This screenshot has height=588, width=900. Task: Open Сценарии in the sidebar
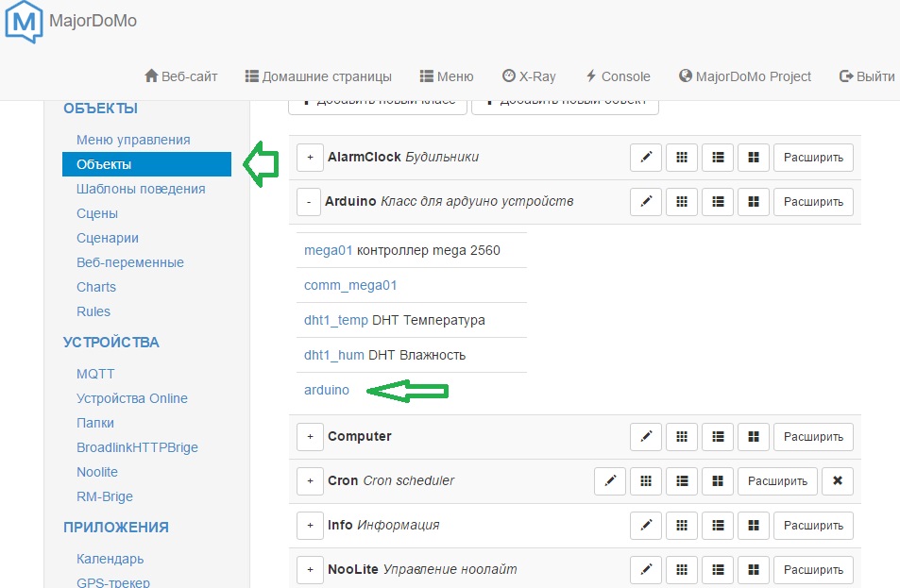[x=108, y=238]
